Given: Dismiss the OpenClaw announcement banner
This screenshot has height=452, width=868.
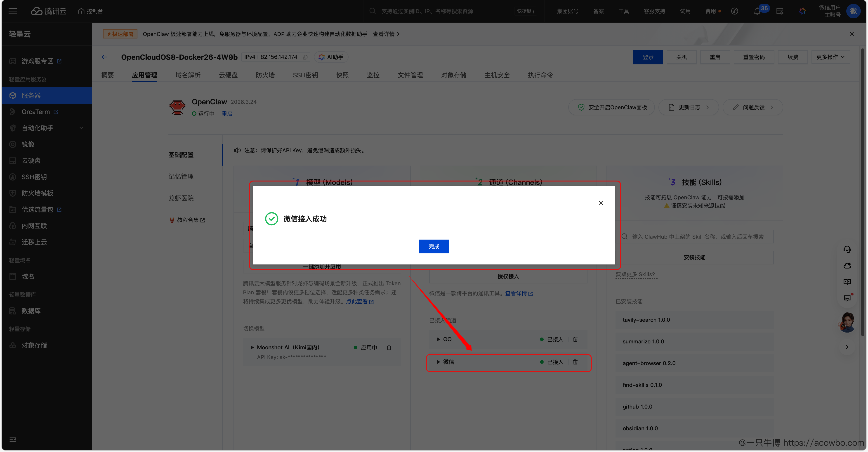Looking at the screenshot, I should point(851,34).
